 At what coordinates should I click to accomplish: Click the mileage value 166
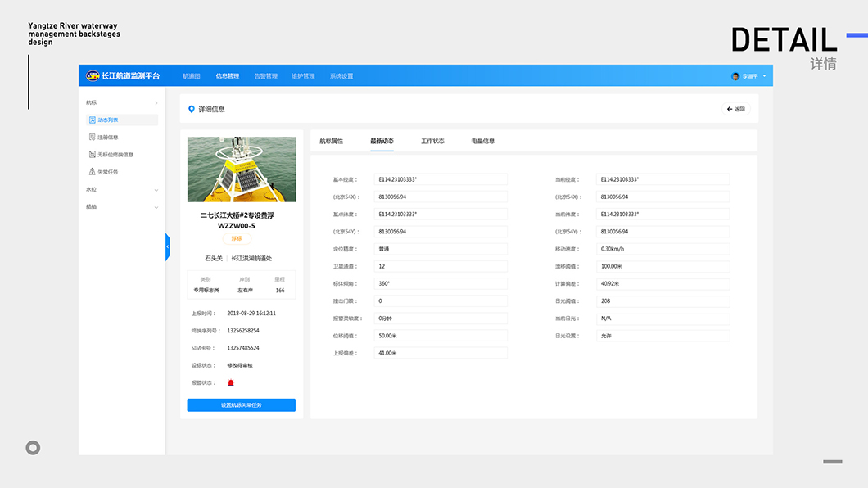click(280, 291)
